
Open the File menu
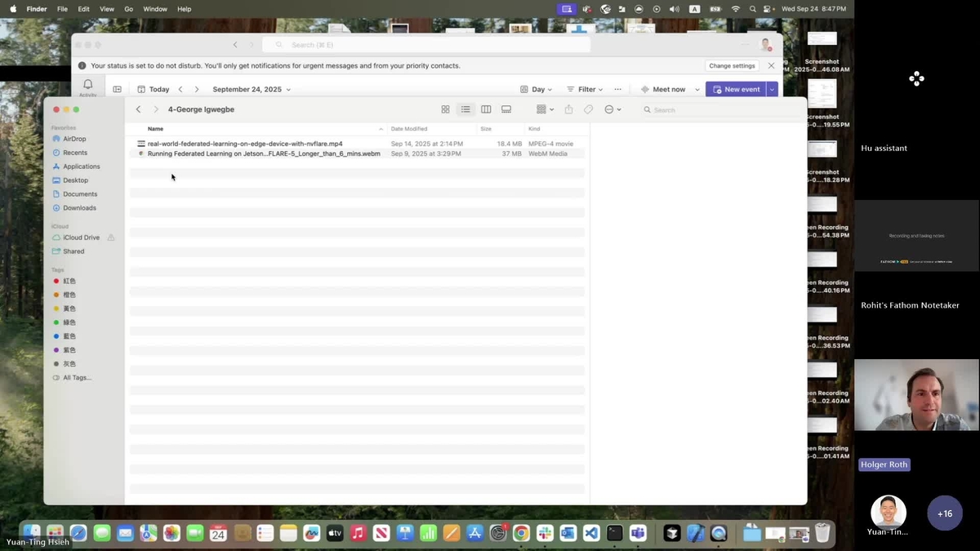click(x=63, y=9)
